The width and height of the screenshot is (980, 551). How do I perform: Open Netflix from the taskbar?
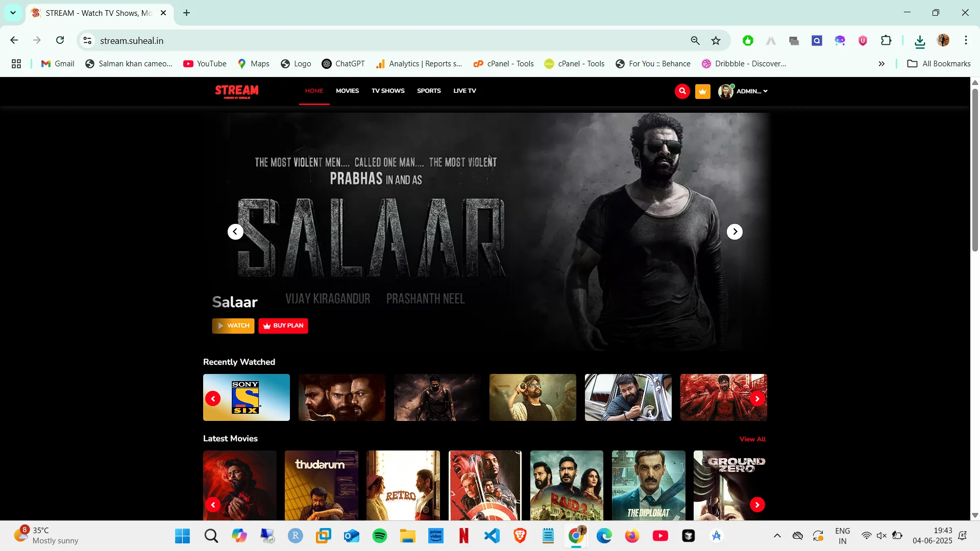click(464, 536)
